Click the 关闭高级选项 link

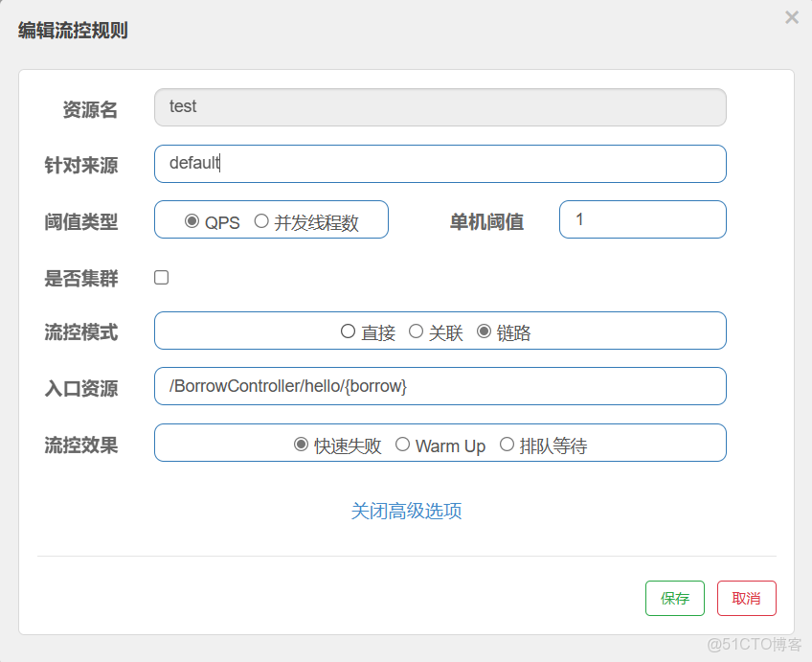[x=406, y=511]
